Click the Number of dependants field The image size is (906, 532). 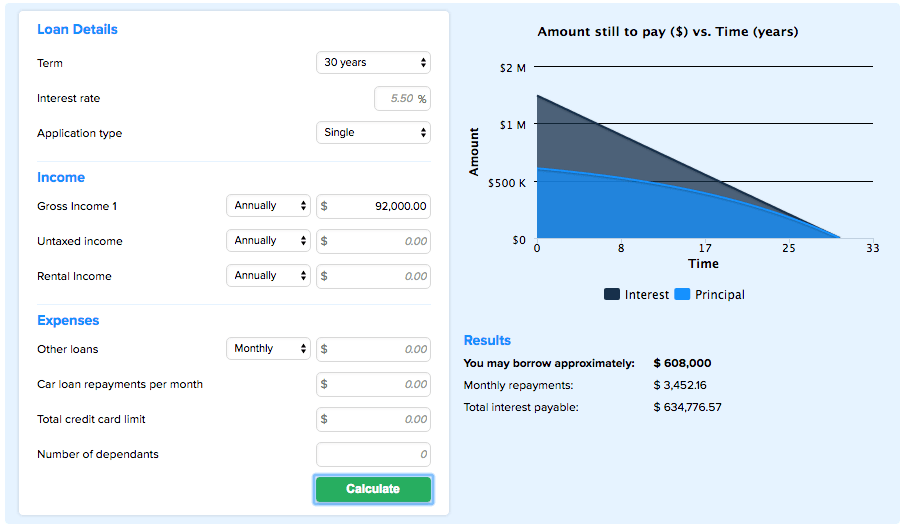click(374, 455)
